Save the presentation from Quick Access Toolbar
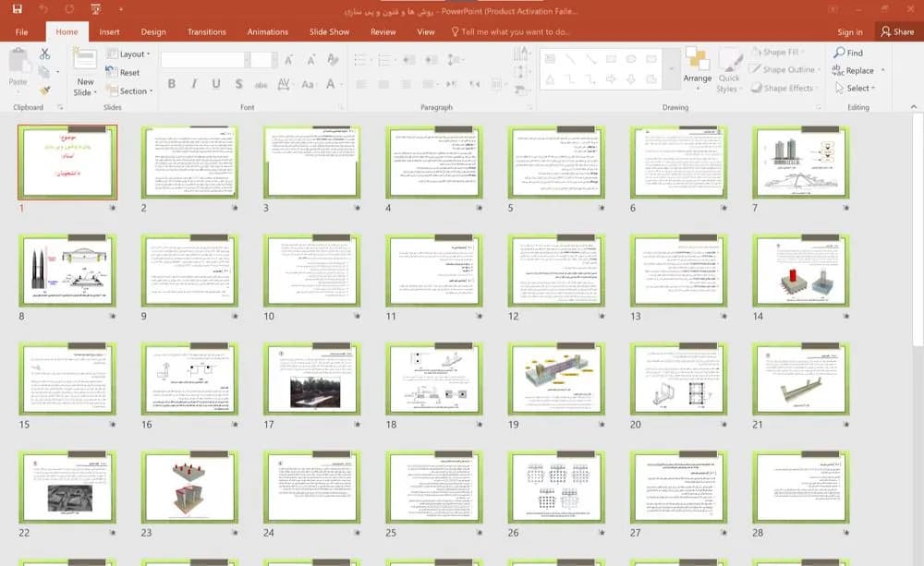 pyautogui.click(x=17, y=9)
